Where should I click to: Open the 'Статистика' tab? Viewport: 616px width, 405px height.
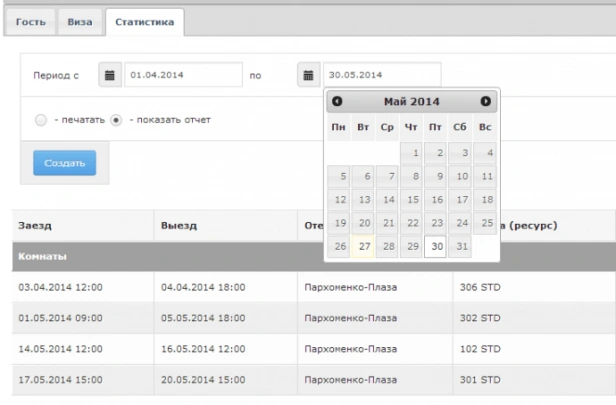(141, 21)
